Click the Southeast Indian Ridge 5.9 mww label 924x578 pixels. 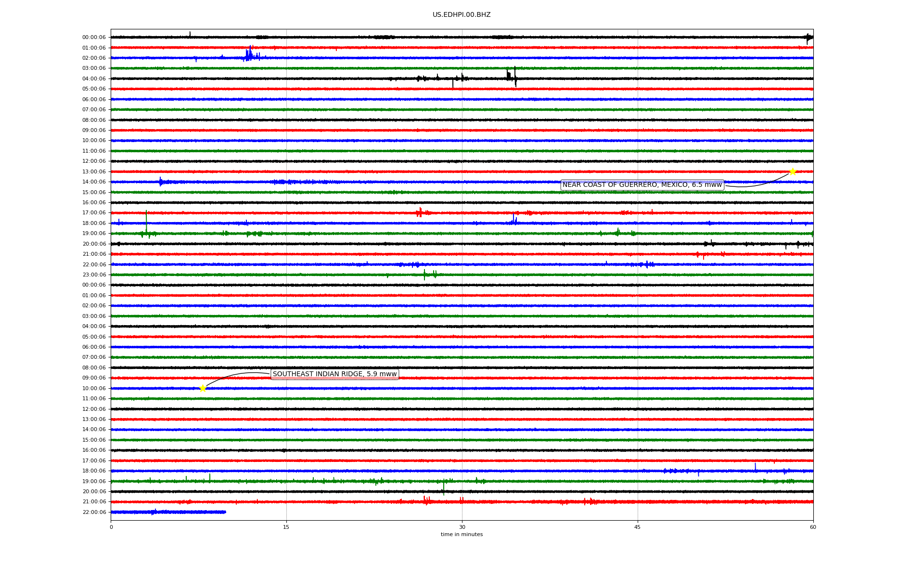pyautogui.click(x=334, y=374)
